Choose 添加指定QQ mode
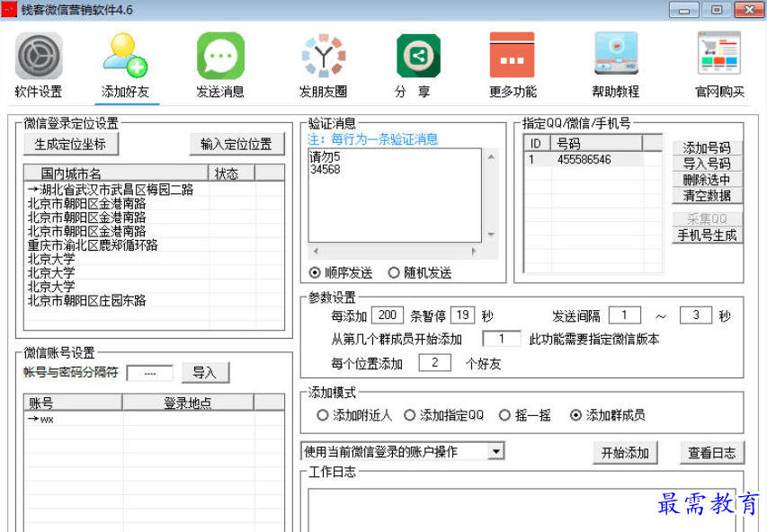The image size is (767, 532). click(443, 415)
